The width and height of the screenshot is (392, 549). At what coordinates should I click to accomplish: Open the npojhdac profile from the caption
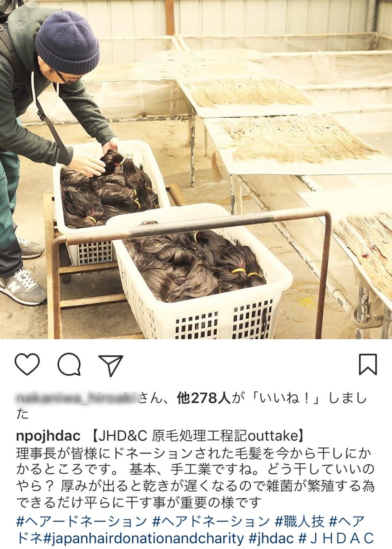tap(48, 435)
